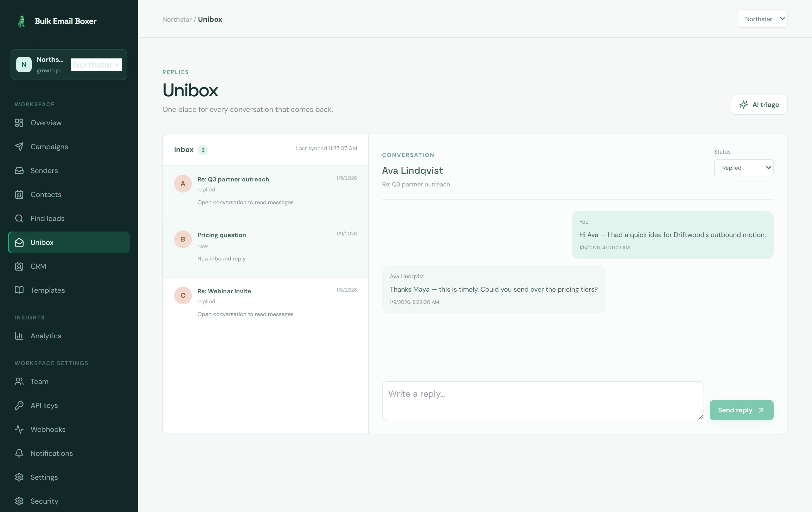
Task: Click the Send reply button
Action: pyautogui.click(x=741, y=410)
